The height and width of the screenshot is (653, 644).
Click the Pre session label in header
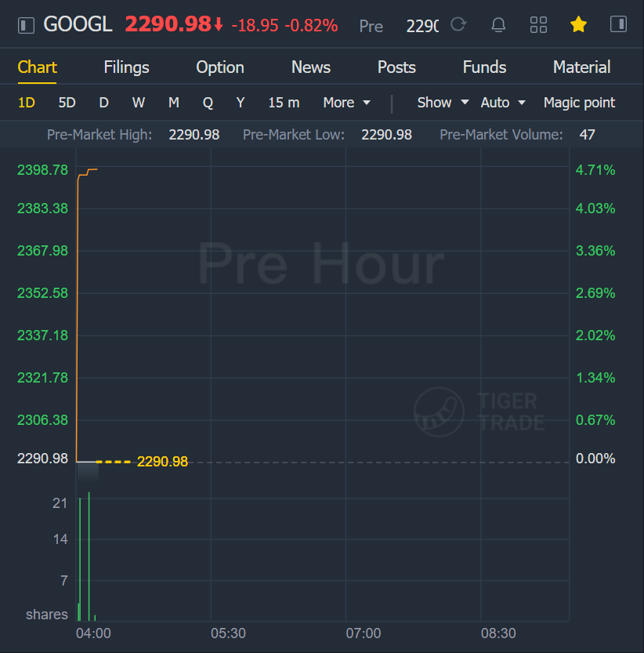(371, 26)
